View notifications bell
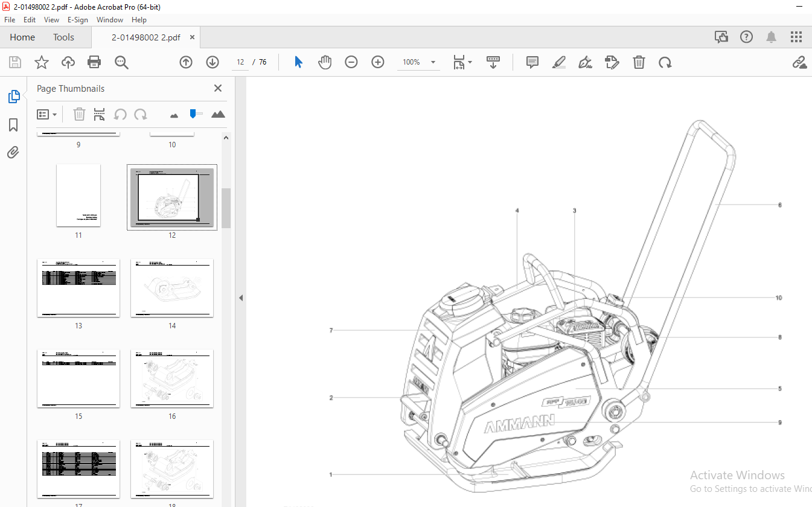 (x=772, y=37)
